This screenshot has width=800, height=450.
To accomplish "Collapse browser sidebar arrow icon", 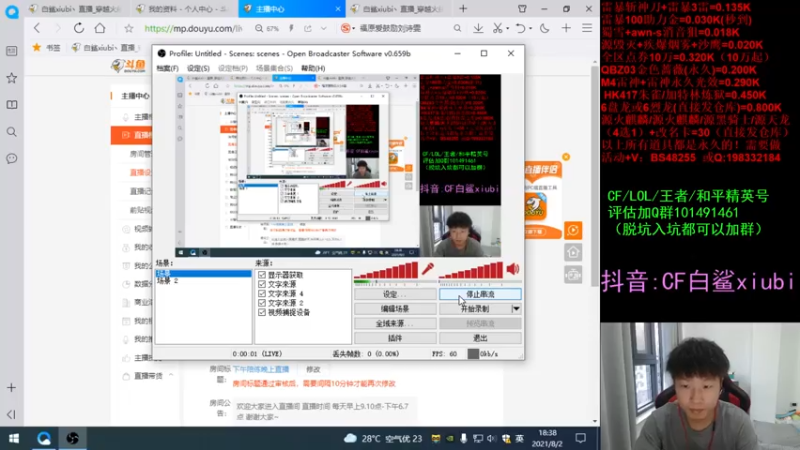I will click(11, 414).
